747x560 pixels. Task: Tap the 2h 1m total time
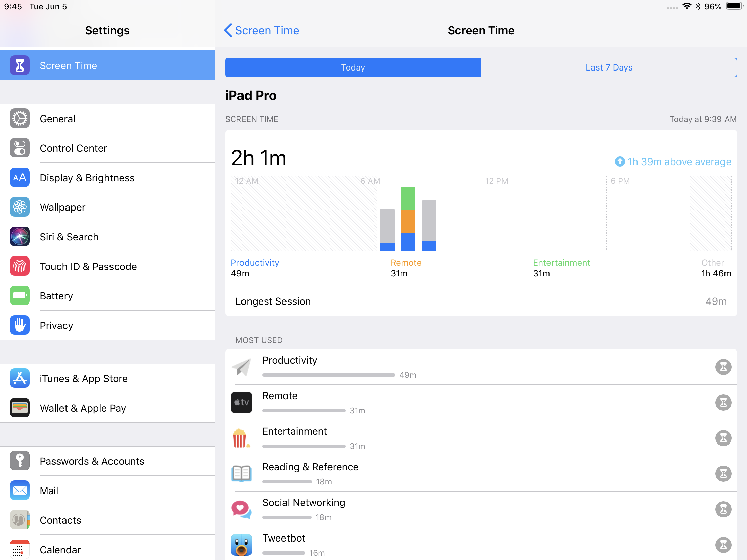[x=259, y=158]
